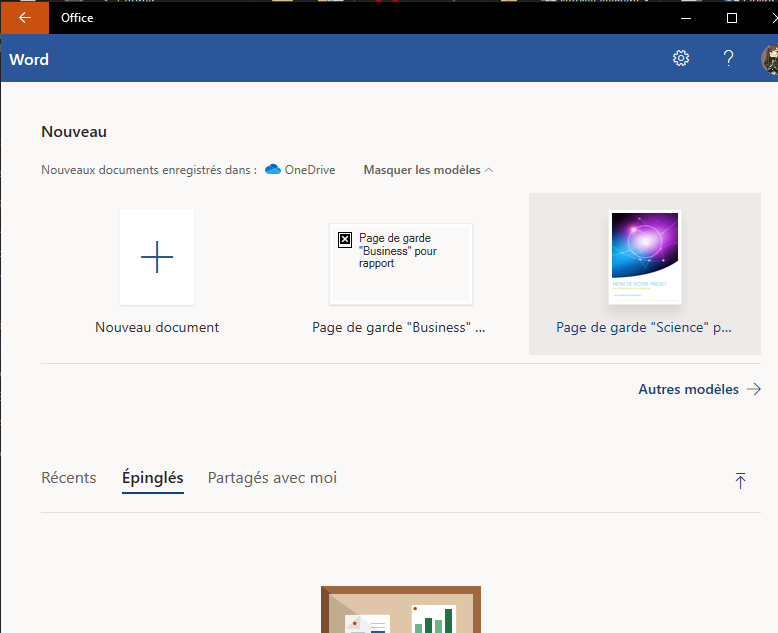Open the Business cover page template thumbnail
Screen dimensions: 778x633
[401, 264]
